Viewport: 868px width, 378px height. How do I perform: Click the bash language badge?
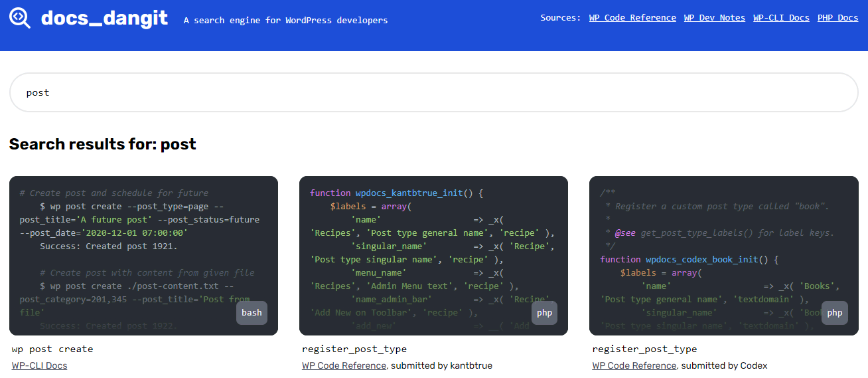252,313
